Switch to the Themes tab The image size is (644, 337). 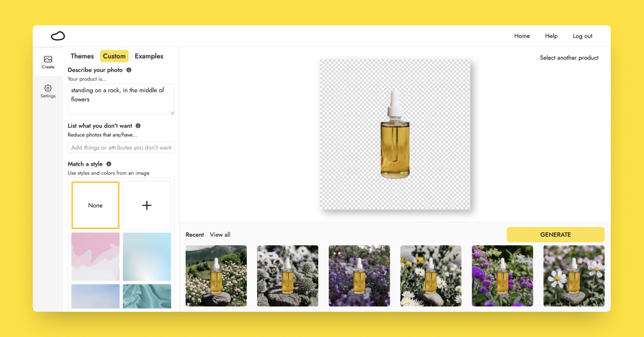(x=82, y=56)
